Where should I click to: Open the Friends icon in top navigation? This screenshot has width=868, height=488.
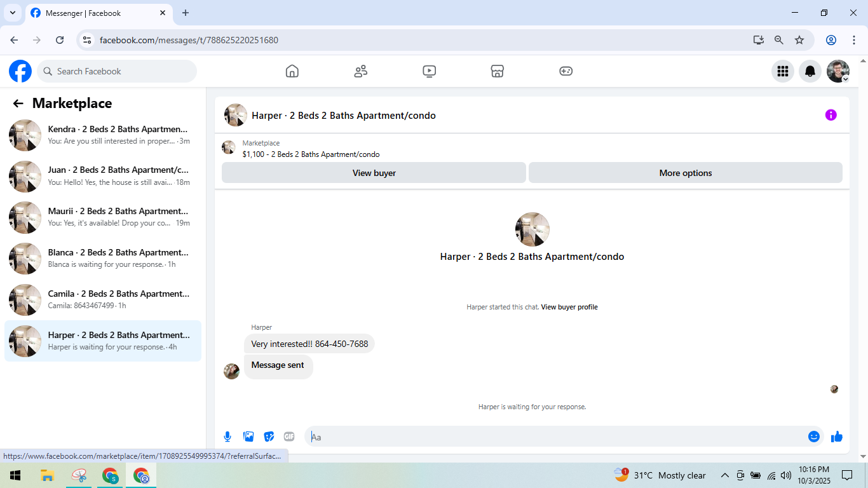361,71
